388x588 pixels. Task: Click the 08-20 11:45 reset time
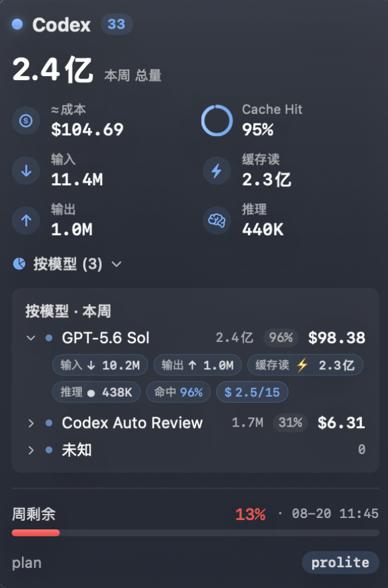point(335,514)
